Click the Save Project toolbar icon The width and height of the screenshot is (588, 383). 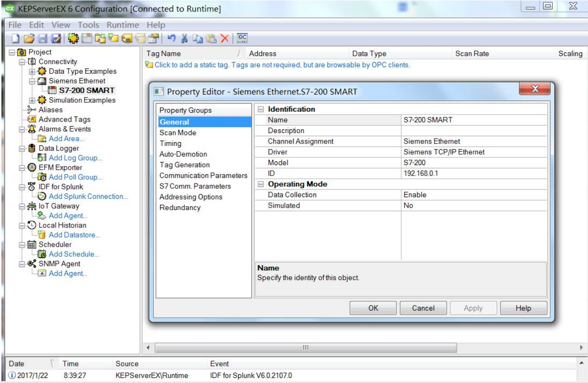tap(42, 39)
